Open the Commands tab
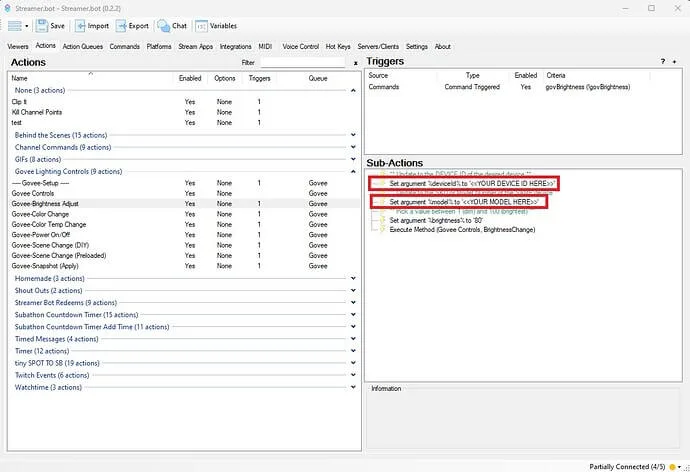This screenshot has width=690, height=472. [125, 47]
